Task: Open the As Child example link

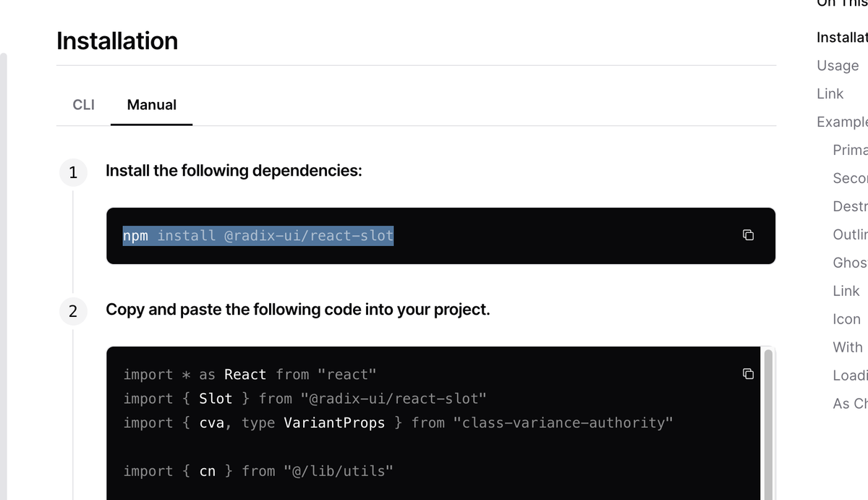Action: pyautogui.click(x=850, y=404)
